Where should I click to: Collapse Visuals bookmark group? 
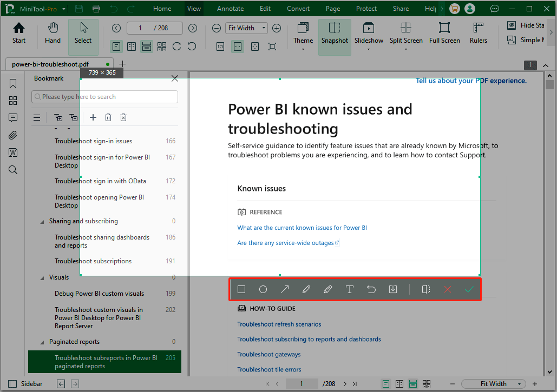pos(42,278)
